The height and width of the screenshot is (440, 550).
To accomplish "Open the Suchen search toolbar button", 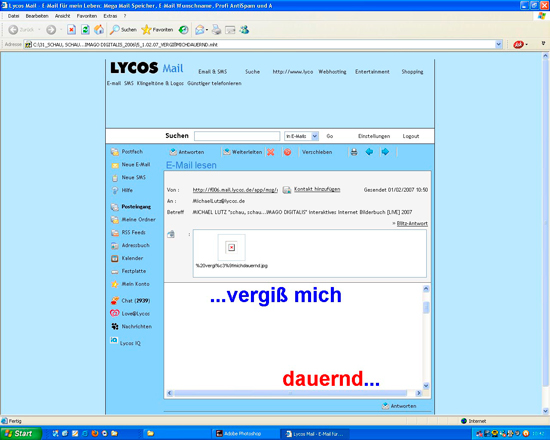I will 123,30.
